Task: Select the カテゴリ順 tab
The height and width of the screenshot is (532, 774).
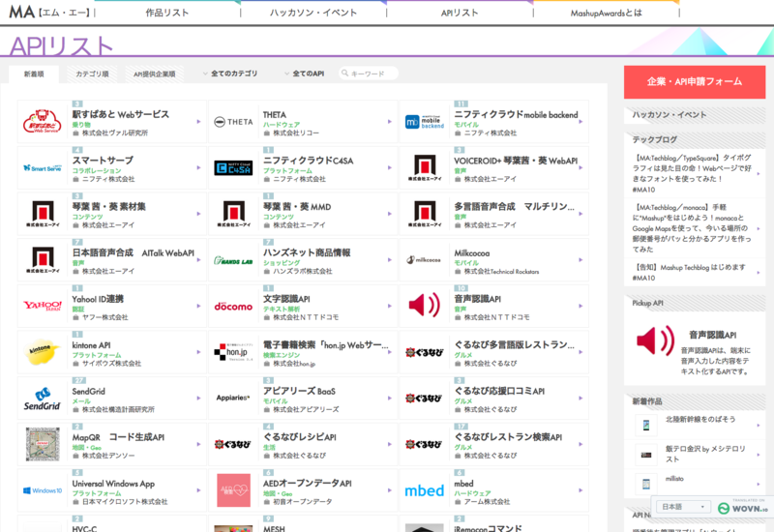Action: pos(92,74)
